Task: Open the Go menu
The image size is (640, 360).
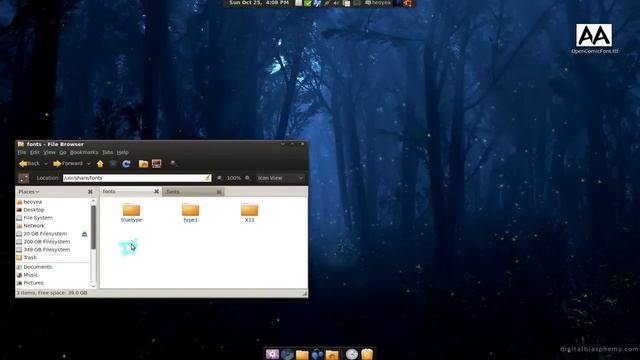Action: [x=62, y=152]
